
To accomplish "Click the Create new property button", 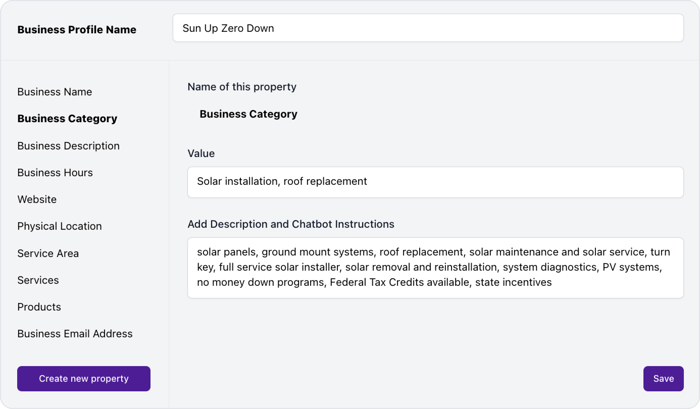I will 84,379.
